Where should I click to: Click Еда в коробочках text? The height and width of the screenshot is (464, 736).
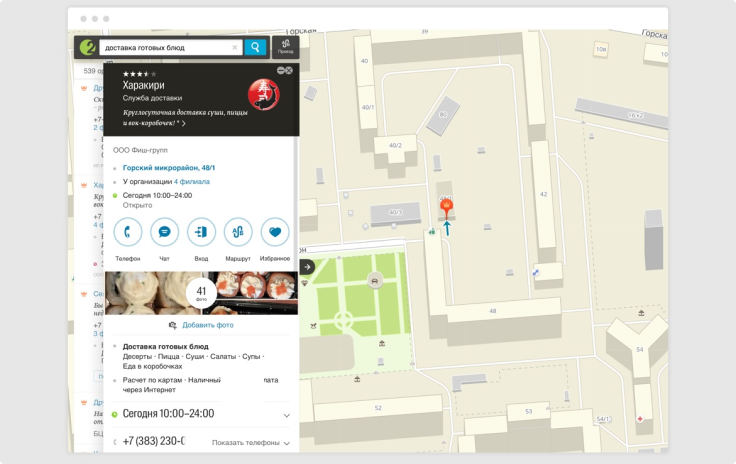tap(152, 366)
